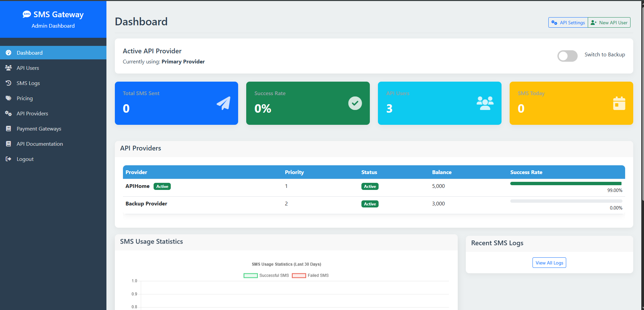Click the Active badge next to APIHome
This screenshot has width=644, height=310.
coord(162,186)
